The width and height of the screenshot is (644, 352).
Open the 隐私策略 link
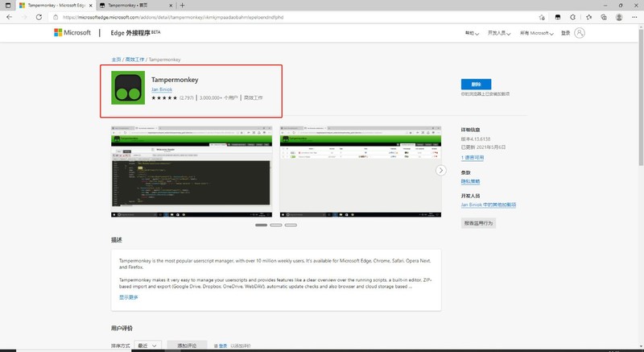(x=470, y=181)
